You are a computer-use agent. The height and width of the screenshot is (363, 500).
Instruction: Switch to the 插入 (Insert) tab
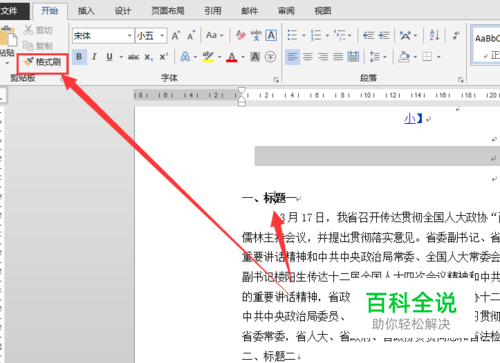pyautogui.click(x=86, y=11)
